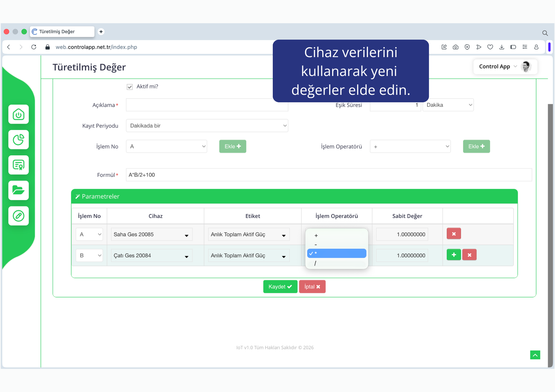The width and height of the screenshot is (555, 392).
Task: Select the + operator option
Action: point(337,235)
